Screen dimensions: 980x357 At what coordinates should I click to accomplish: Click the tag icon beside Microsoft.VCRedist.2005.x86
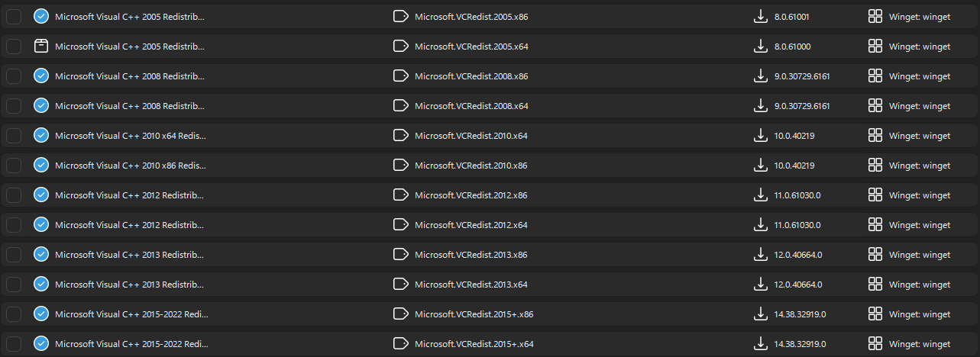[400, 17]
